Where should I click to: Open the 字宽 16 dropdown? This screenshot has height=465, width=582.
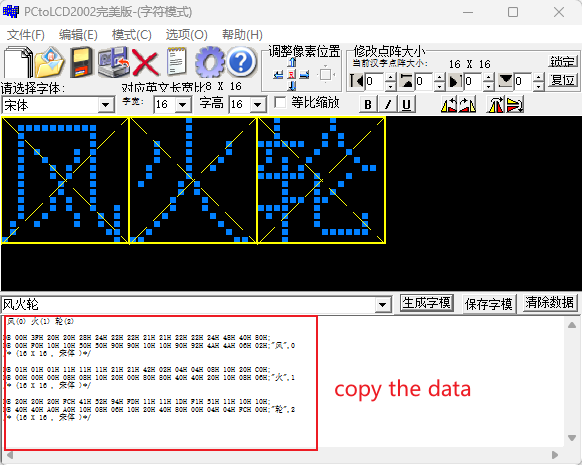(x=183, y=104)
